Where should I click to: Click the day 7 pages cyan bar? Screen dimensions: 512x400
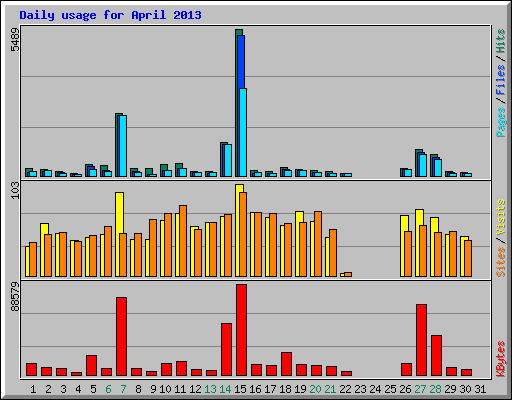123,146
